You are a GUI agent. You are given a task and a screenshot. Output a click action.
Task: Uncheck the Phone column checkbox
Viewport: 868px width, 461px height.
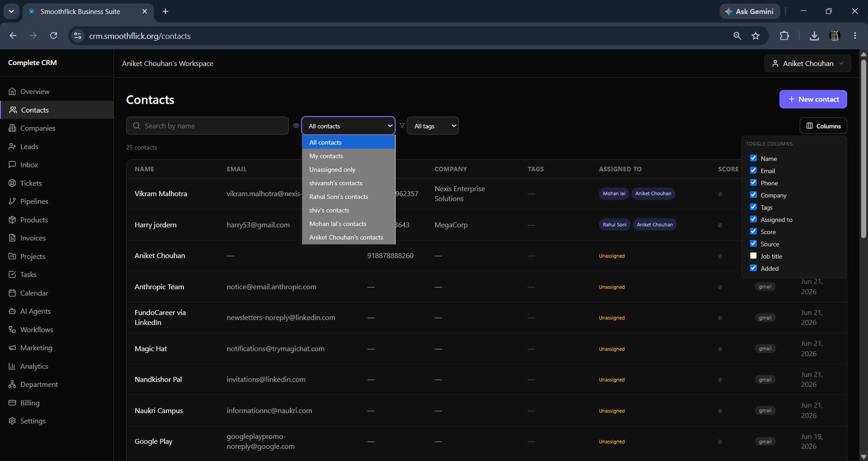[x=753, y=183]
